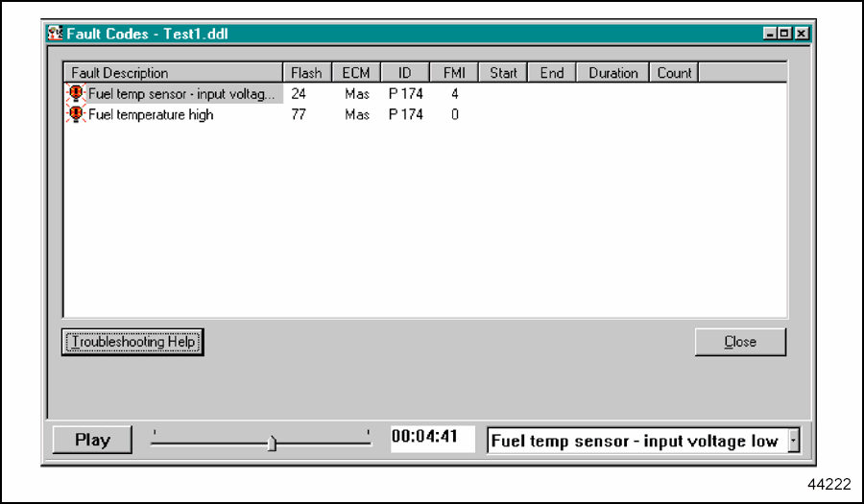This screenshot has height=504, width=864.
Task: Click the Fault Codes title bar app icon
Action: [56, 34]
